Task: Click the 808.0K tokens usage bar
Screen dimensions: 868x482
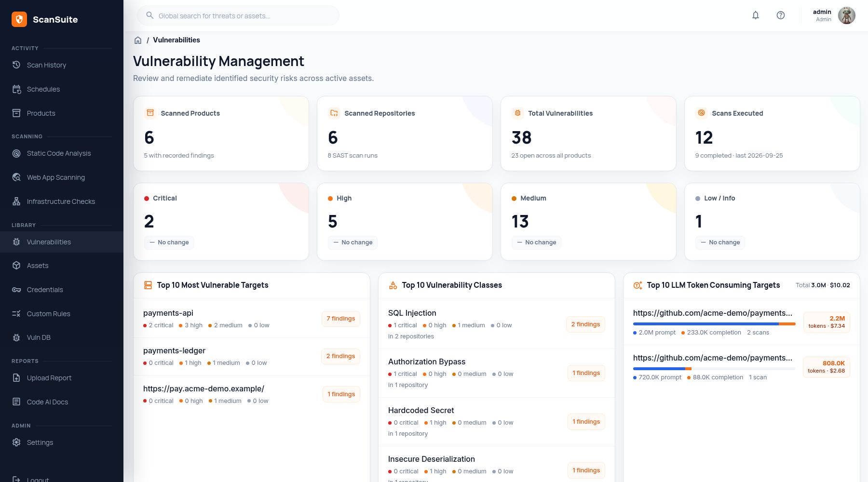Action: coord(714,369)
